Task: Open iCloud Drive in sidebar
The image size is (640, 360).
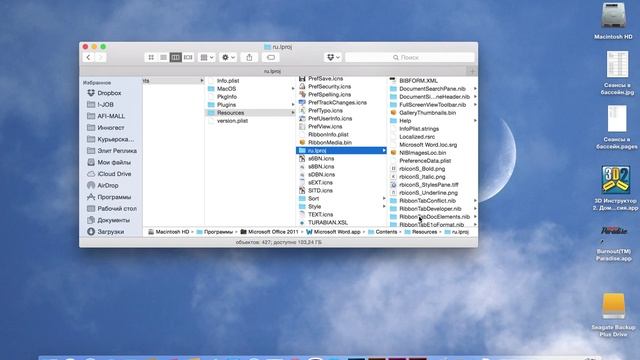Action: (x=114, y=174)
